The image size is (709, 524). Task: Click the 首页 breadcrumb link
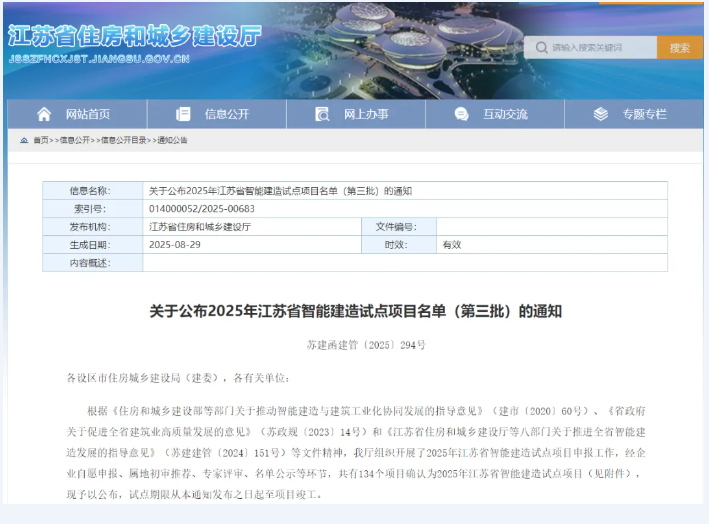point(40,141)
